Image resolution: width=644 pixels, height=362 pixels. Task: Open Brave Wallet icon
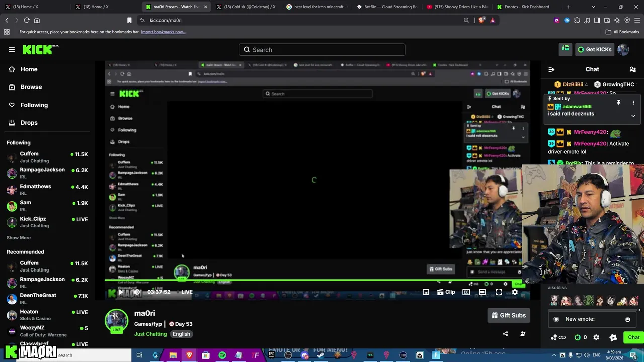[607, 20]
